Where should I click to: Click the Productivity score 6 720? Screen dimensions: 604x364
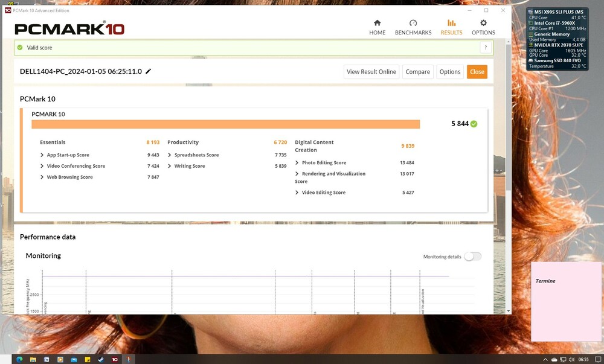[x=280, y=142]
